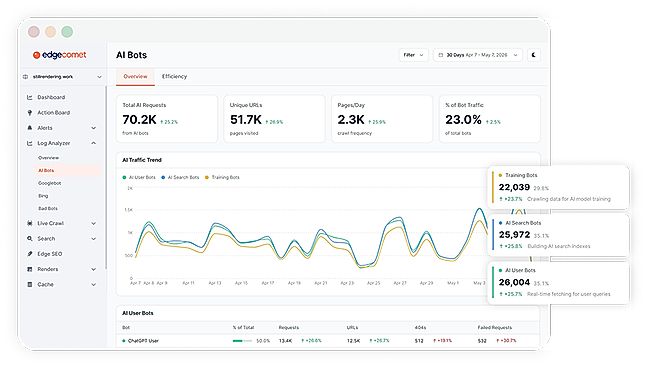Switch to the Efficiency tab
This screenshot has height=368, width=647.
tap(175, 76)
